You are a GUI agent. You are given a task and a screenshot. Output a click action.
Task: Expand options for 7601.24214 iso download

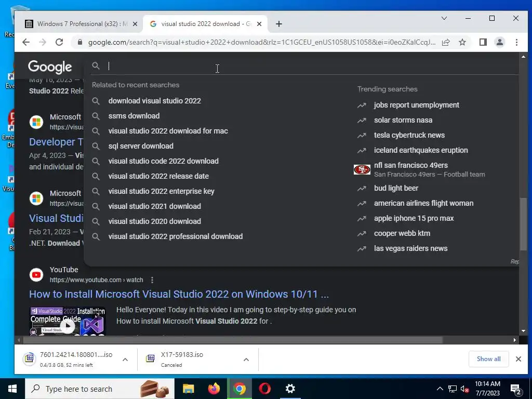125,360
